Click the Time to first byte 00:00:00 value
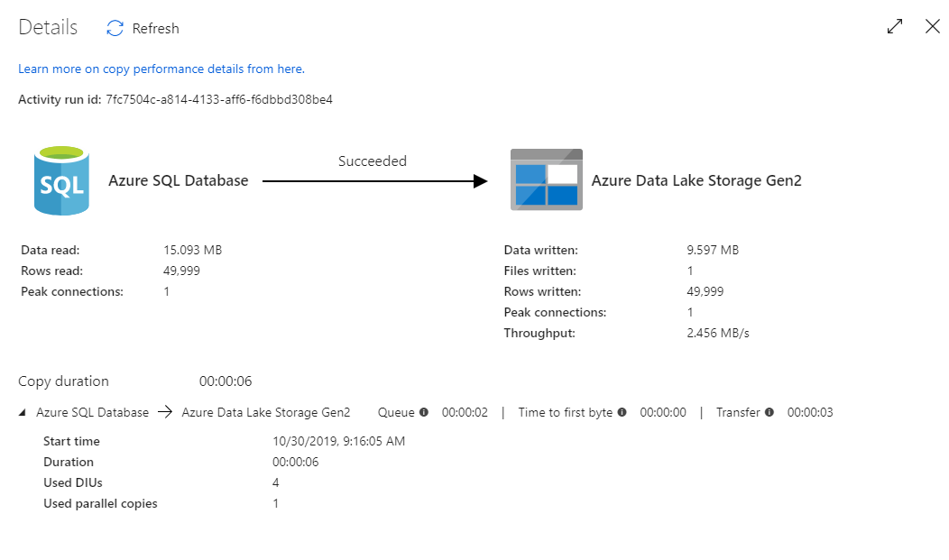 click(x=663, y=412)
